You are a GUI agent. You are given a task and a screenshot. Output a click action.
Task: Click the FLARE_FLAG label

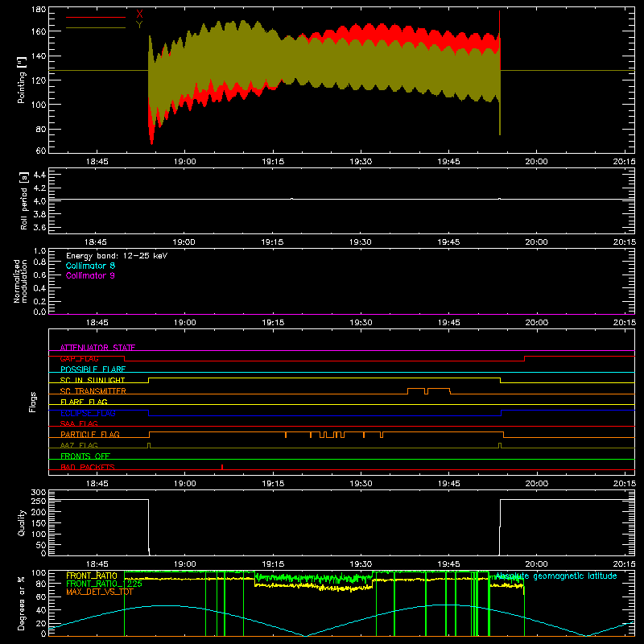coord(84,402)
